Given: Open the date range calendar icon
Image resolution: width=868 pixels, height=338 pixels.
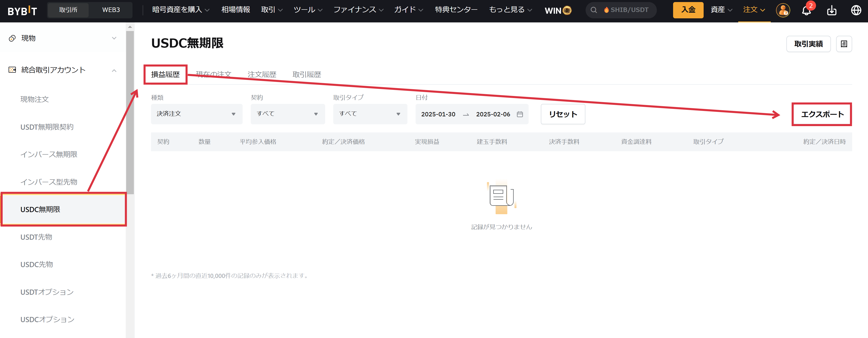Looking at the screenshot, I should pos(520,114).
